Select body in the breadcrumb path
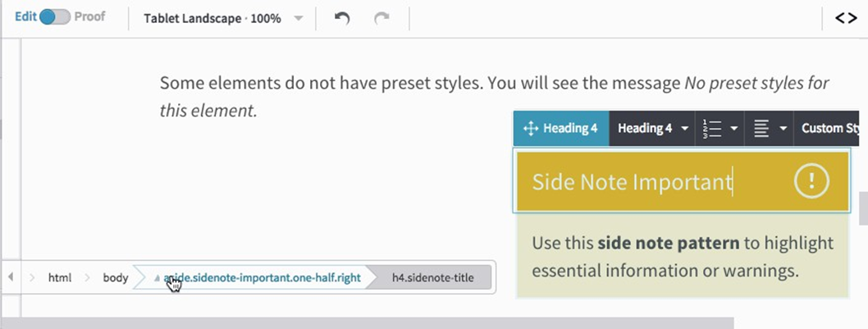 [x=116, y=277]
